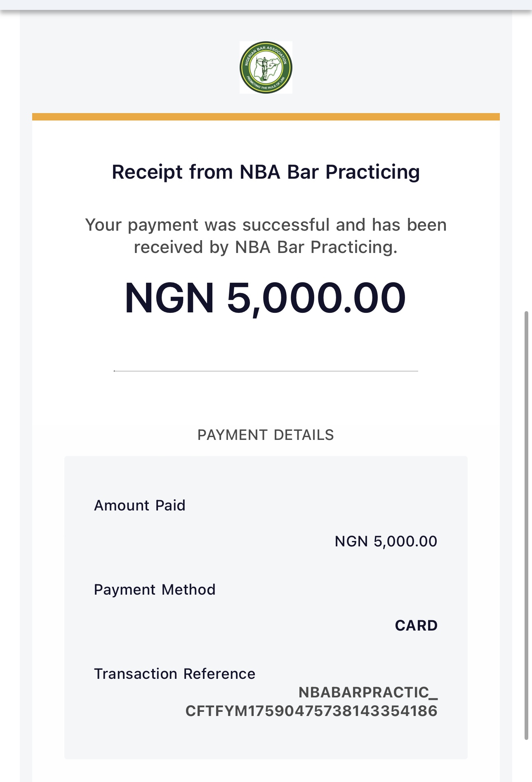The height and width of the screenshot is (782, 532).
Task: Select 'NBA Bar Practicing' in the bold heading
Action: click(330, 172)
